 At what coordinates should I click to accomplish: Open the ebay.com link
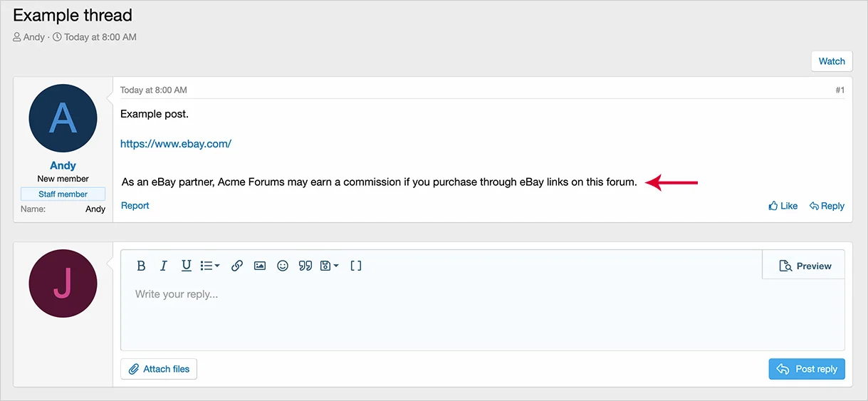[x=176, y=144]
